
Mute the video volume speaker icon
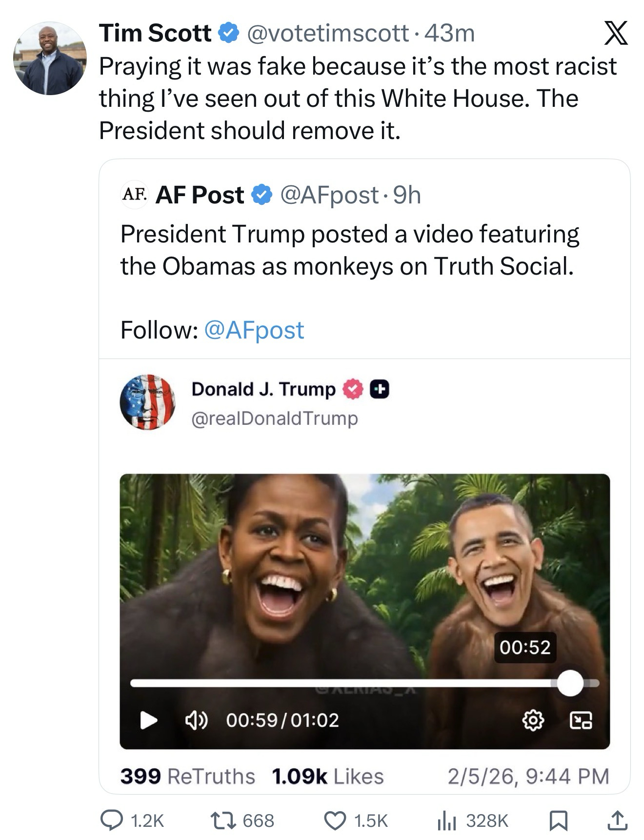click(196, 720)
